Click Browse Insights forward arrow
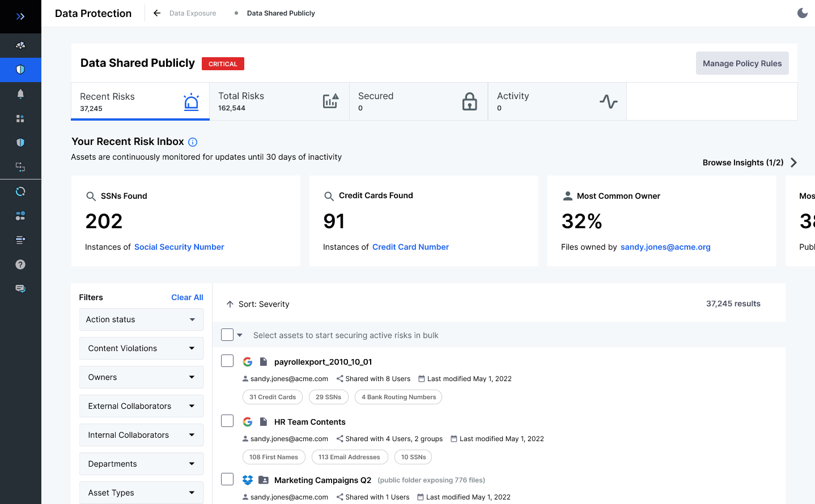Image resolution: width=815 pixels, height=504 pixels. [x=794, y=162]
